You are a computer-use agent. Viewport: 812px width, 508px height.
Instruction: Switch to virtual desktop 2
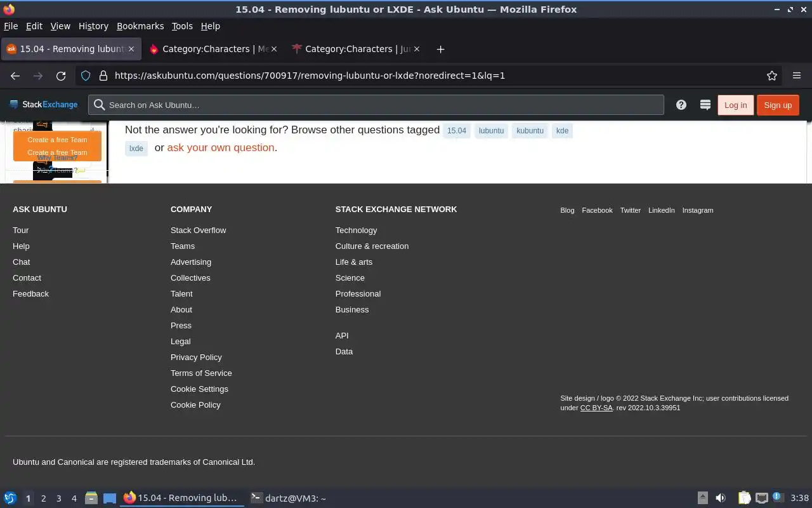pos(43,498)
